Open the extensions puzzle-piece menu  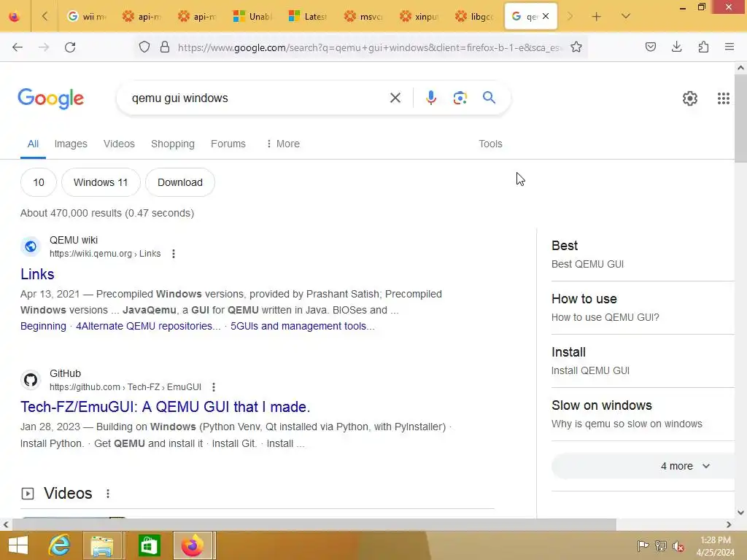tap(703, 47)
